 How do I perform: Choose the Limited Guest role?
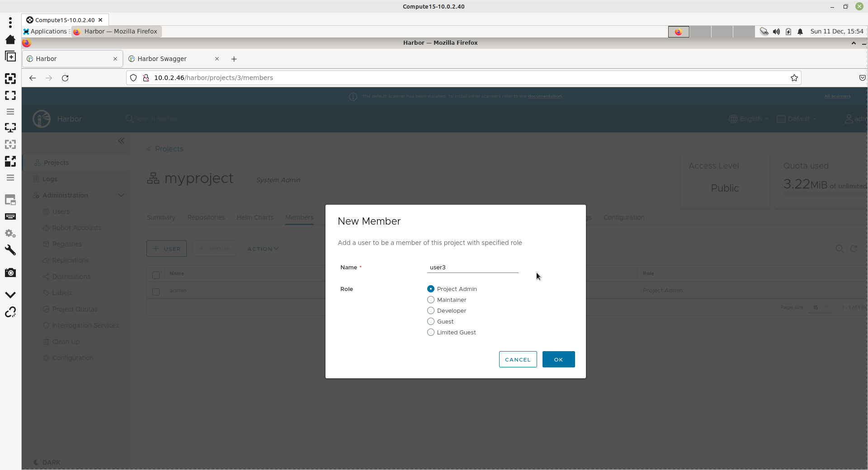(431, 332)
